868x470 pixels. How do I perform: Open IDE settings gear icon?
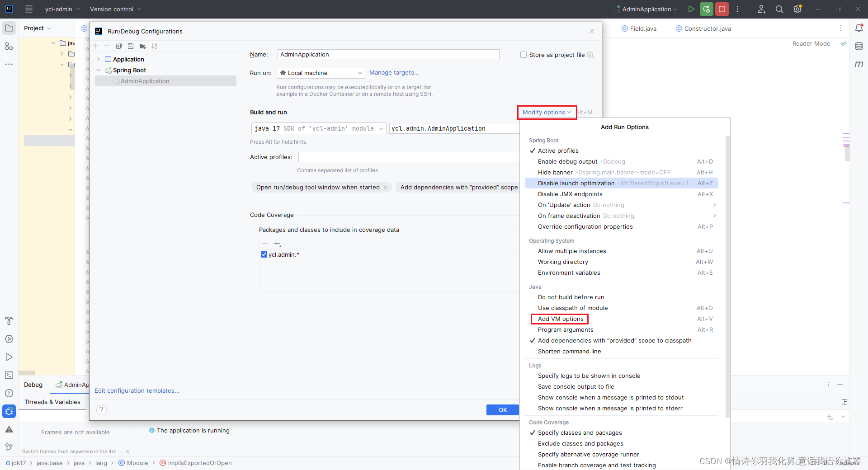[797, 9]
